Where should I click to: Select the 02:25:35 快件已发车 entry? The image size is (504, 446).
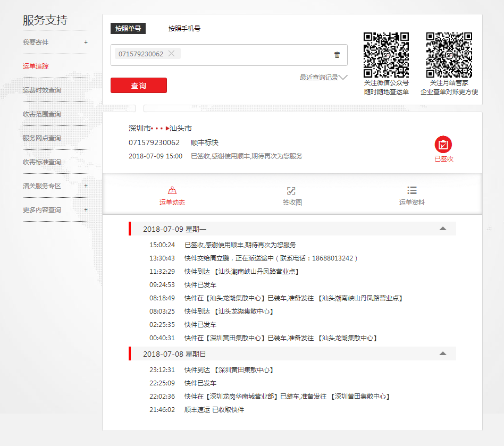point(183,325)
